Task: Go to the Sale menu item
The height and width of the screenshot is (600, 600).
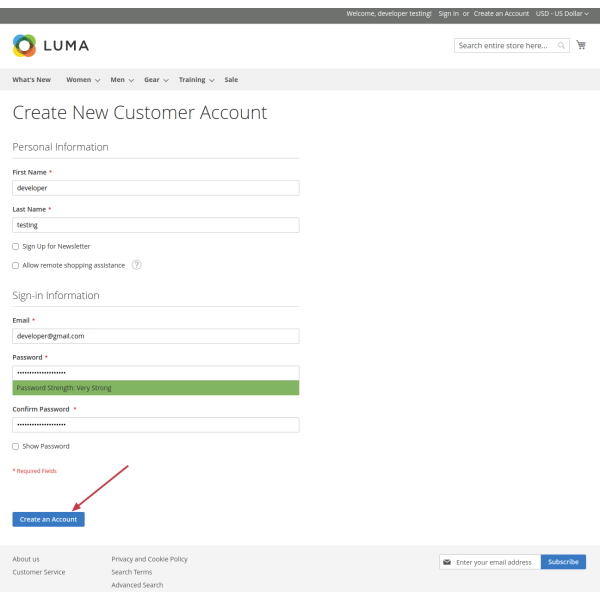Action: pos(231,80)
